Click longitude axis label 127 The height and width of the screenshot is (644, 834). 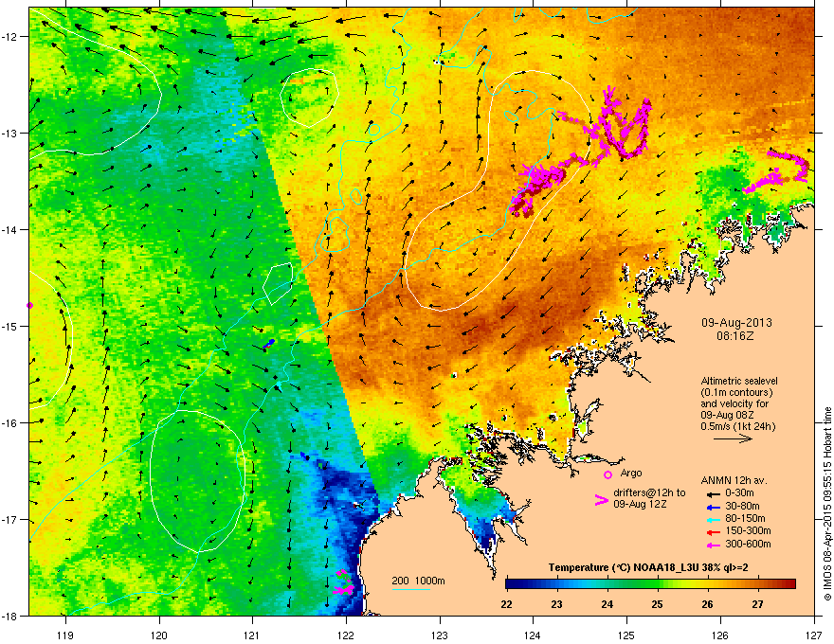pos(814,635)
